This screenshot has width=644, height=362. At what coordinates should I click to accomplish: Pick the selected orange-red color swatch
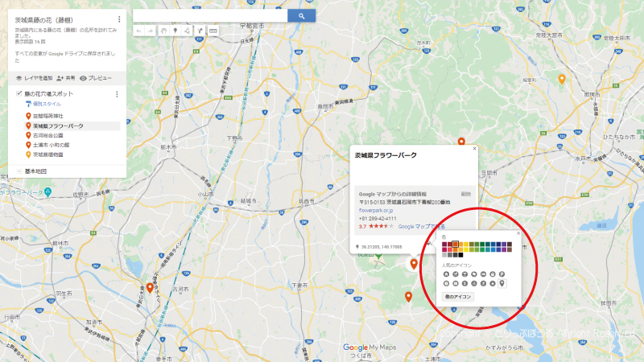pos(455,245)
